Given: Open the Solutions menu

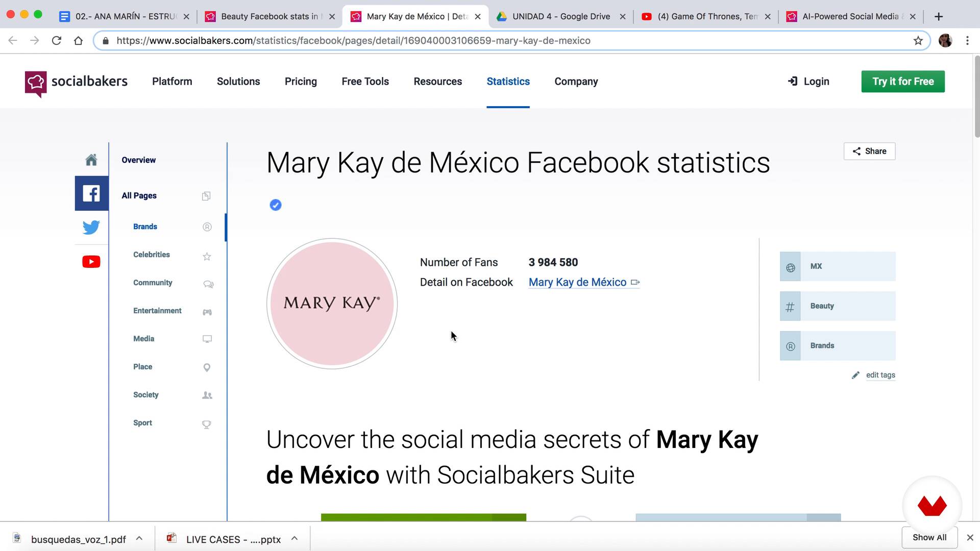Looking at the screenshot, I should (238, 82).
